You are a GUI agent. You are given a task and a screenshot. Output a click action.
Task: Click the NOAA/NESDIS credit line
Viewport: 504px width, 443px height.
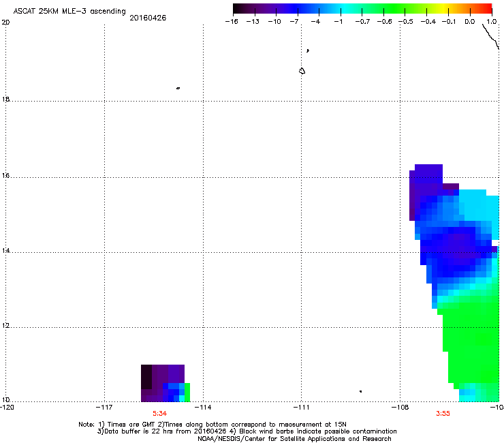tap(294, 439)
